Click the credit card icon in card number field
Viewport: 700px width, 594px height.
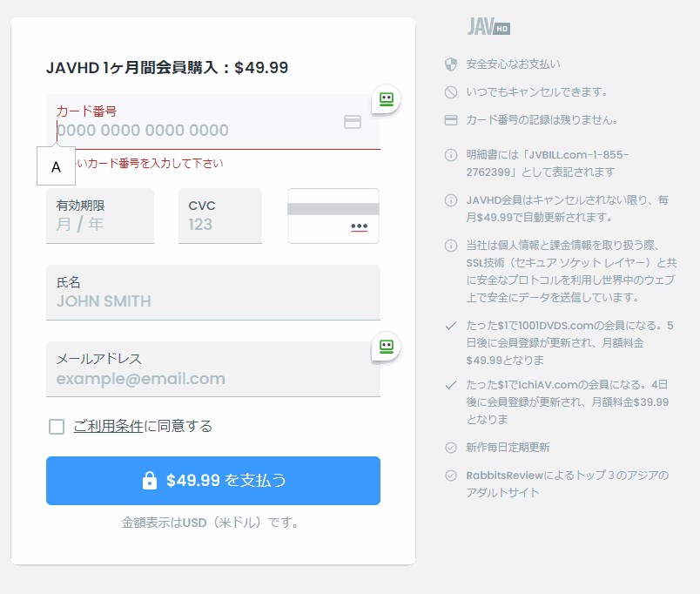pos(353,123)
